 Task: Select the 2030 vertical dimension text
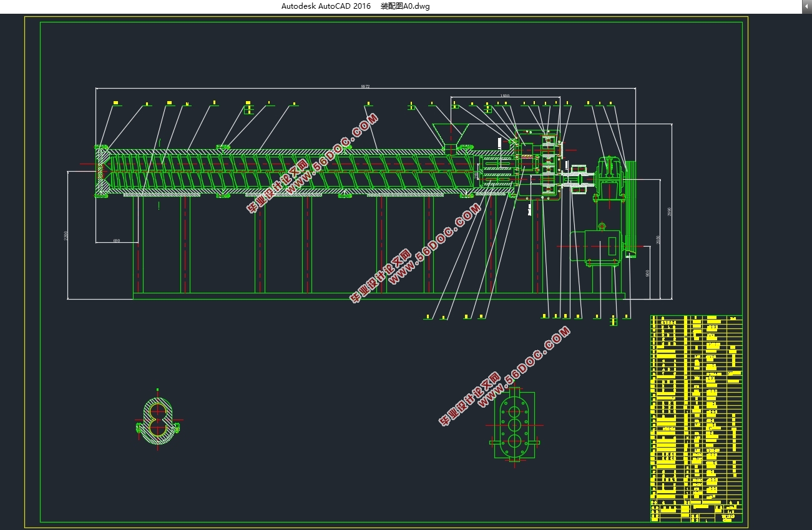click(x=658, y=239)
